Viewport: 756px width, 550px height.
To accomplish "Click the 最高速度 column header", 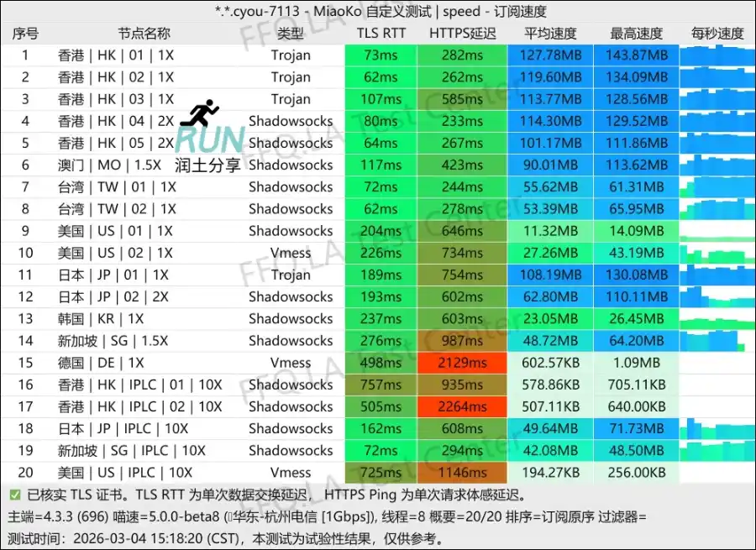I will point(636,34).
